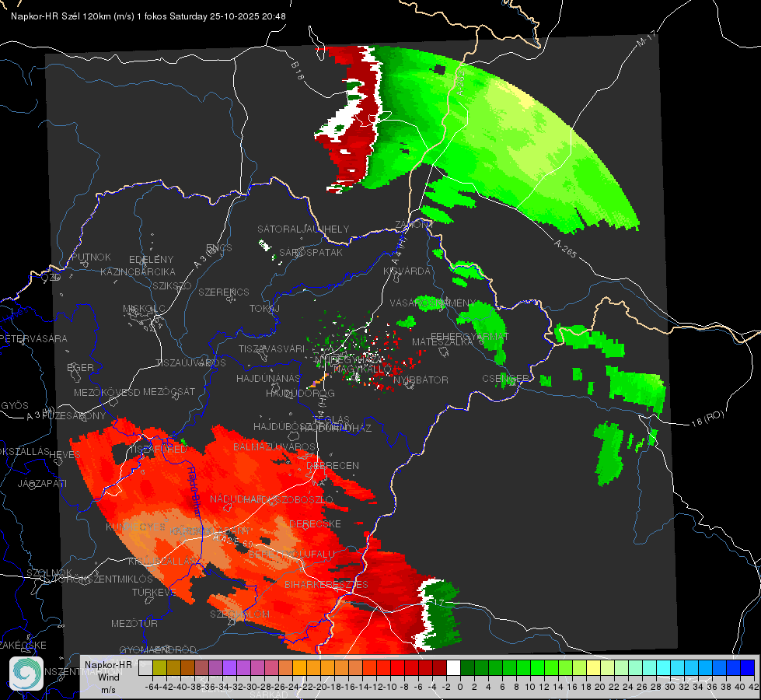Click the DERECSKE town label
761x700 pixels.
315,524
